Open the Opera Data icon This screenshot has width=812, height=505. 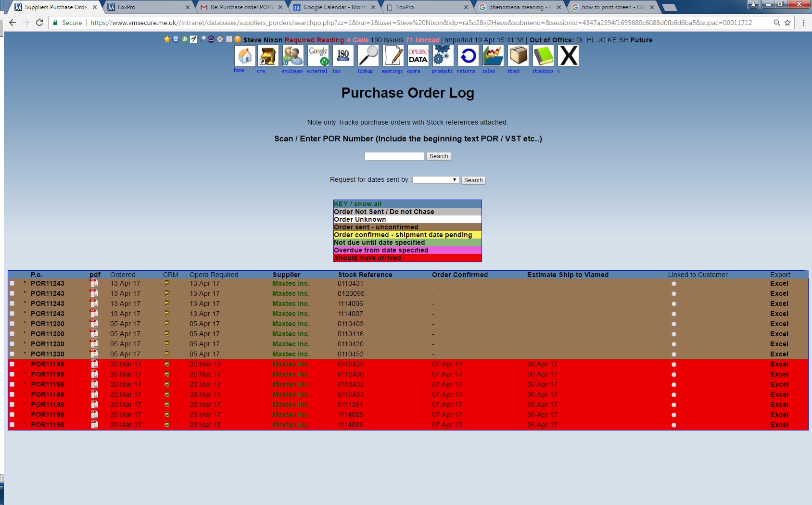point(418,56)
